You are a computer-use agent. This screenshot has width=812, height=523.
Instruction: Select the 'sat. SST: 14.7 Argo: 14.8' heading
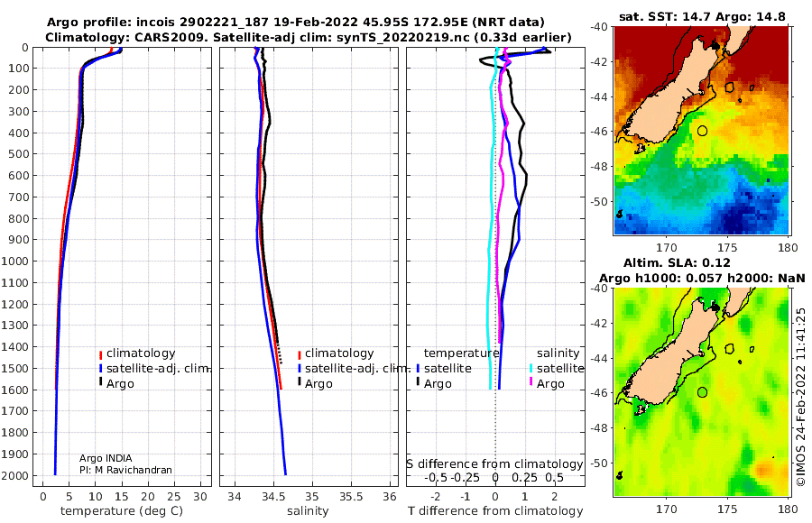click(x=702, y=17)
